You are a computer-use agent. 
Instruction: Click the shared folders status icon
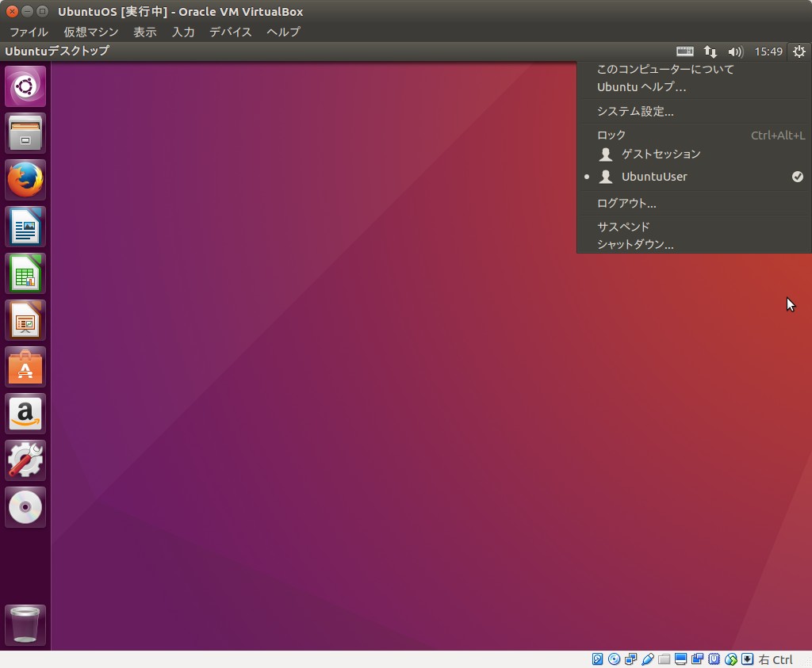(664, 659)
